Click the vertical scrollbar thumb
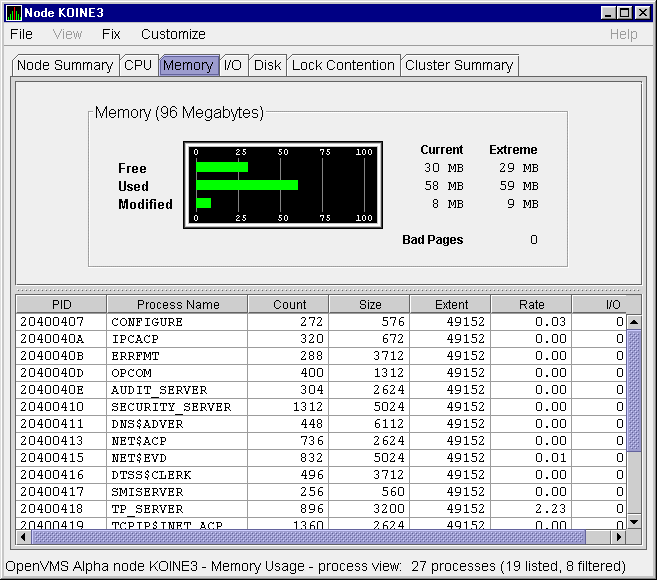 pyautogui.click(x=634, y=391)
